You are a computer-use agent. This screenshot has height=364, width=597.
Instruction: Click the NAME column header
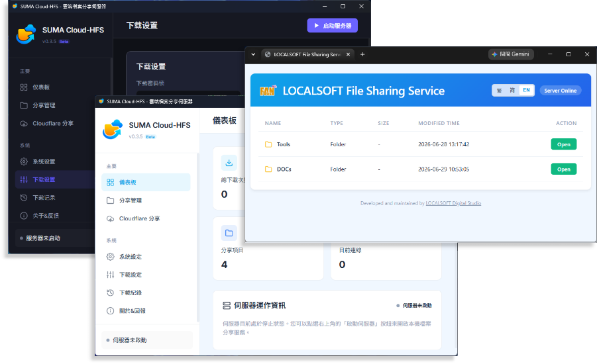coord(272,123)
